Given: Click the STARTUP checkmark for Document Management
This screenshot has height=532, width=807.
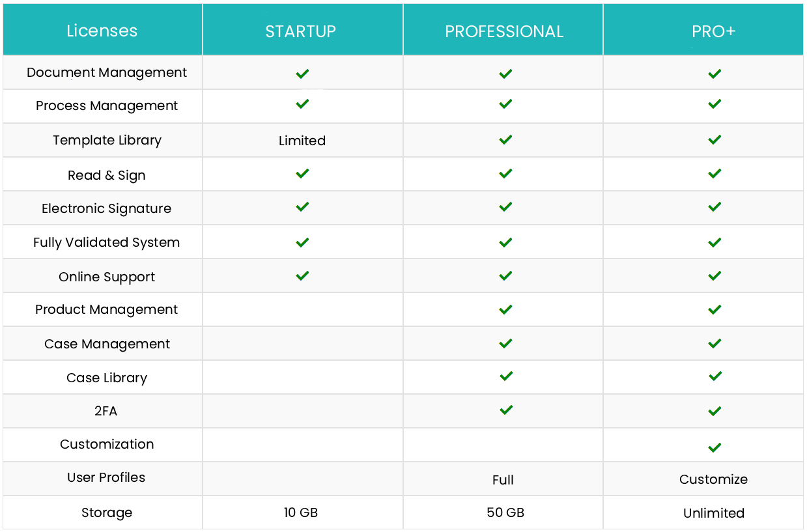Looking at the screenshot, I should pyautogui.click(x=302, y=74).
